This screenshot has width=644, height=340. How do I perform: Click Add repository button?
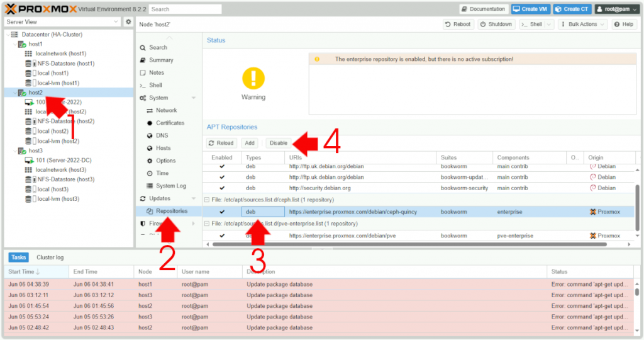click(x=250, y=143)
